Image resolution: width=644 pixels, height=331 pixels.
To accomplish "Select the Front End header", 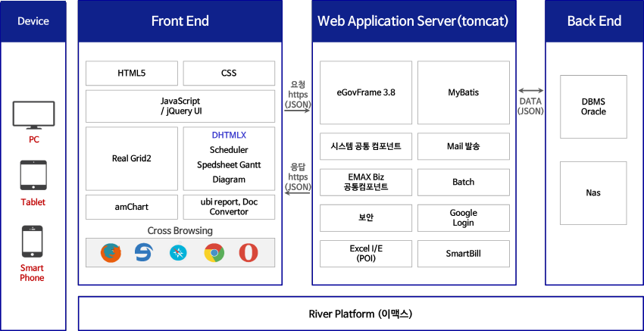I will click(x=180, y=21).
